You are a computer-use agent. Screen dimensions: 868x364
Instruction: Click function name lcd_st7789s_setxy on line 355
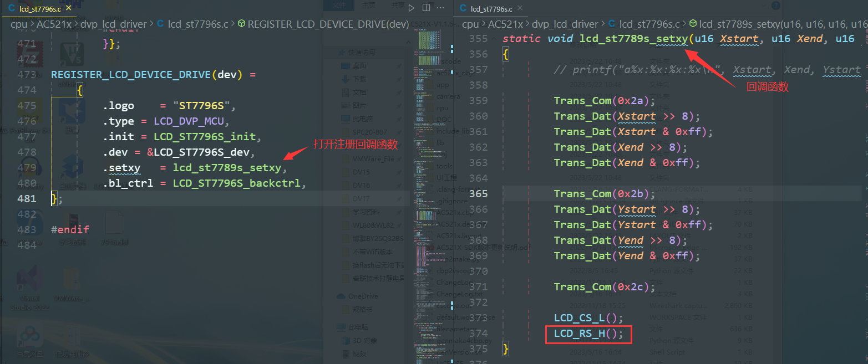[633, 39]
